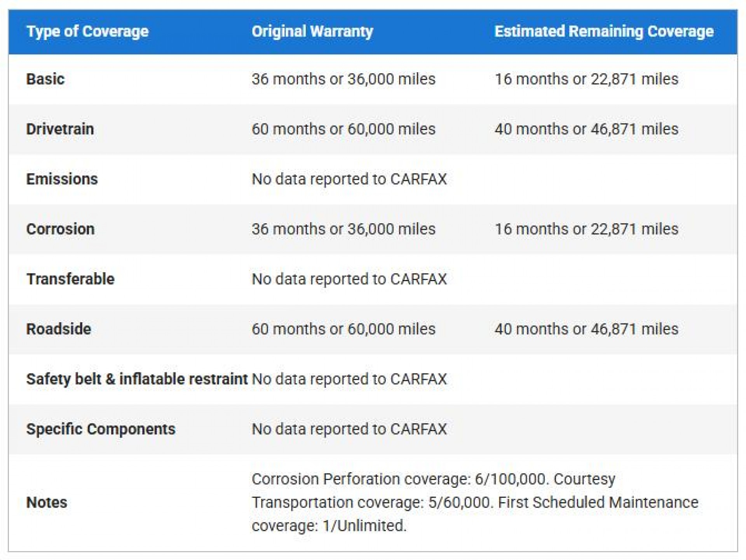Click Emissions No data reported to CARFAX
This screenshot has height=560, width=746.
pyautogui.click(x=349, y=179)
